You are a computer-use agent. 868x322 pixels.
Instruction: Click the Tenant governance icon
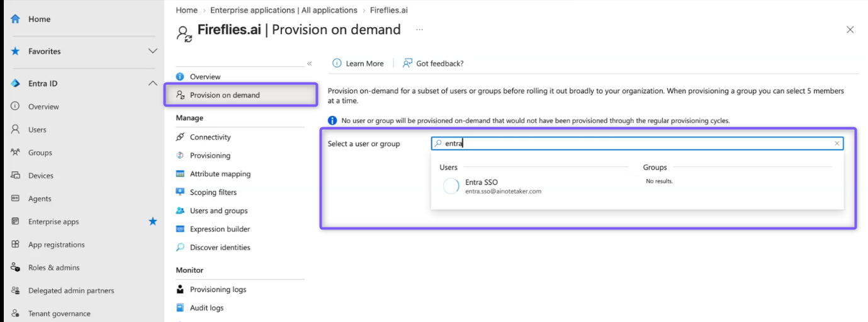(x=16, y=313)
